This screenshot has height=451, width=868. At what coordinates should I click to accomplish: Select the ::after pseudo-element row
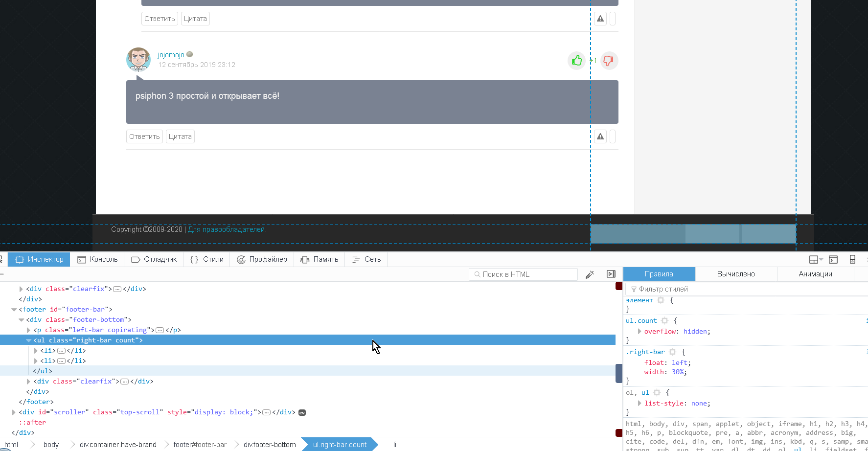pos(32,423)
